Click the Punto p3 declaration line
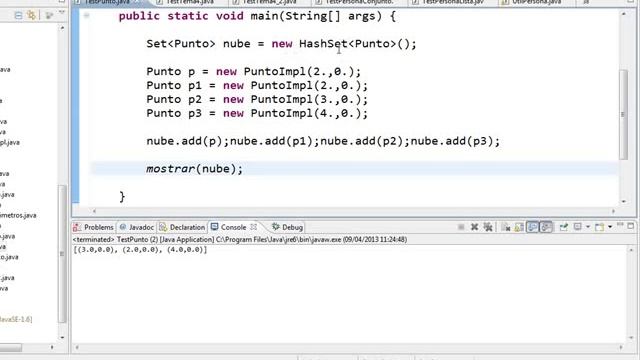 [257, 113]
